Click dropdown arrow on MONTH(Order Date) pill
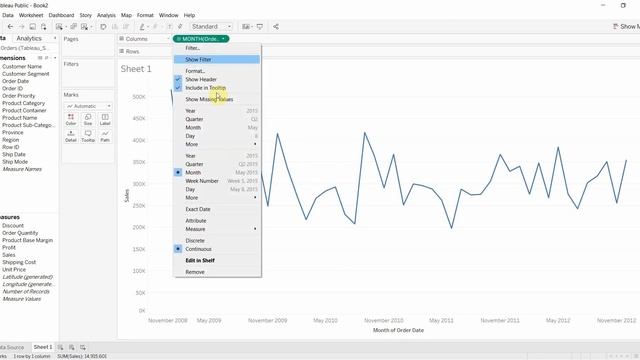Viewport: 640px width, 360px height. coord(223,39)
